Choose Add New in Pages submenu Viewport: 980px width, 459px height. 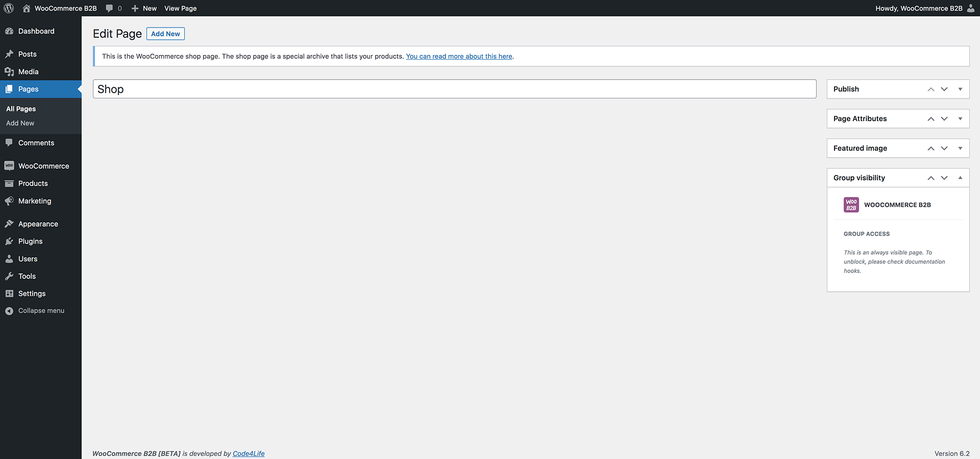20,123
